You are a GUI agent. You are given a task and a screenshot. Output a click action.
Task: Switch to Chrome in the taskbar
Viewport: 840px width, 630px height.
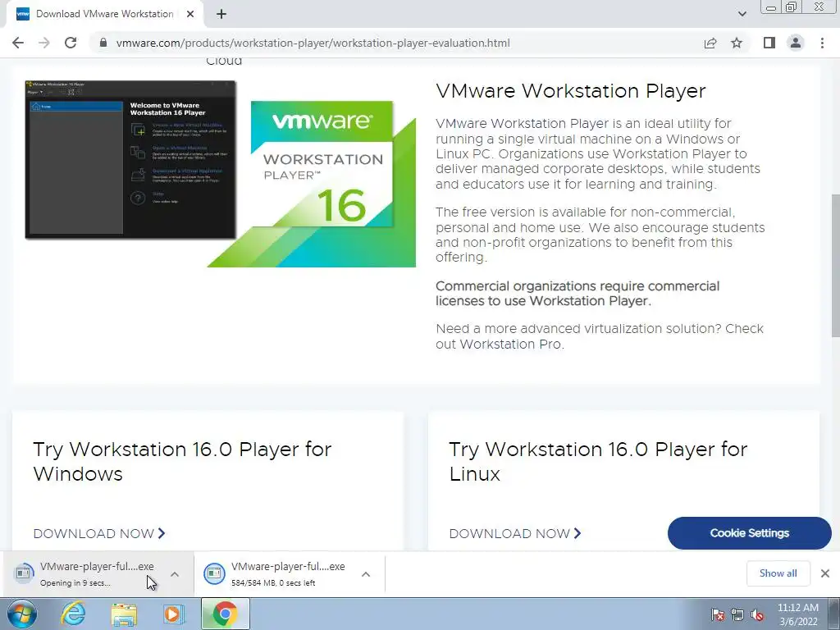point(225,614)
